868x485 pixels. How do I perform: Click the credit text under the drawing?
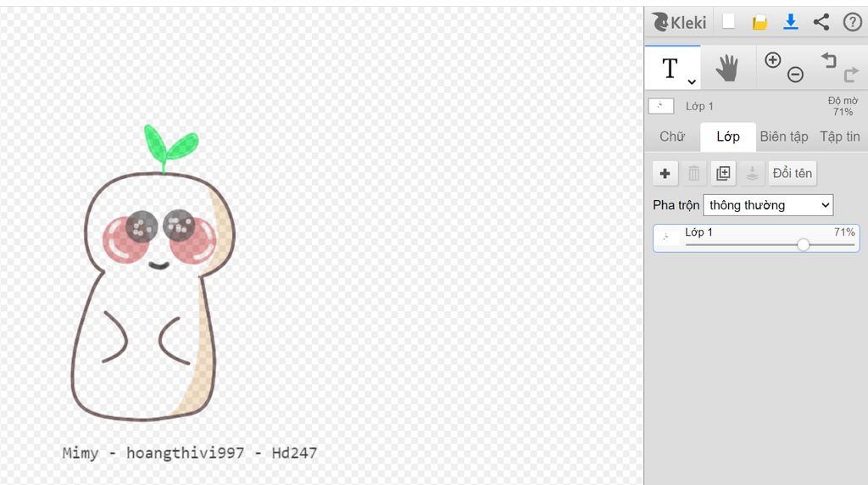(x=189, y=453)
